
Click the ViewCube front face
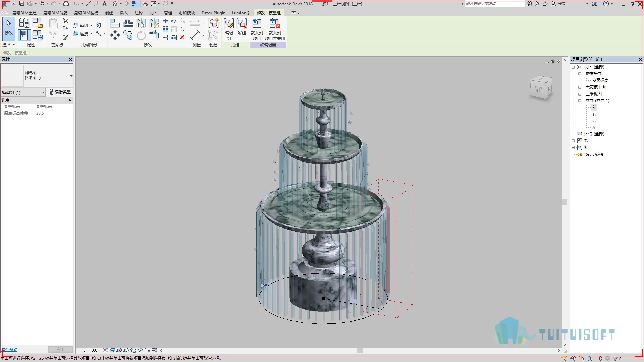[x=538, y=89]
